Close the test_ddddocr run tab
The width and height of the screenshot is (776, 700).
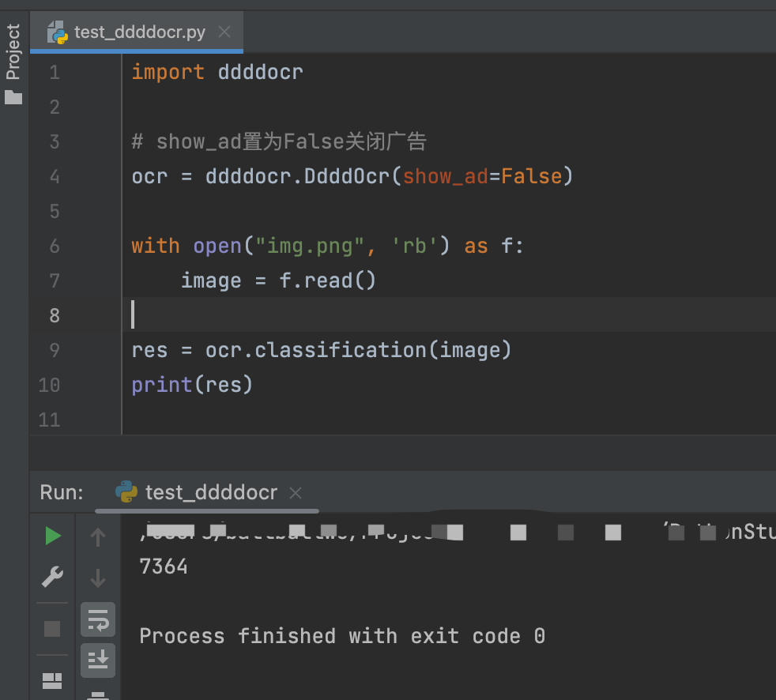point(296,493)
